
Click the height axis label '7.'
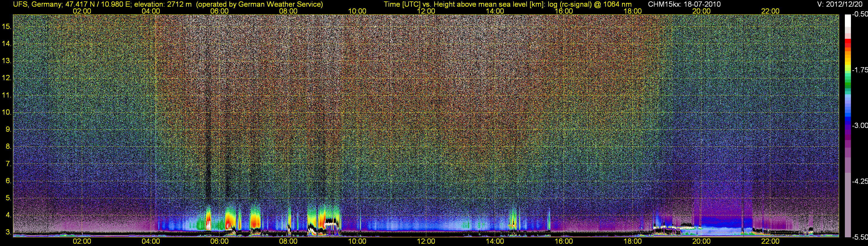(8, 164)
